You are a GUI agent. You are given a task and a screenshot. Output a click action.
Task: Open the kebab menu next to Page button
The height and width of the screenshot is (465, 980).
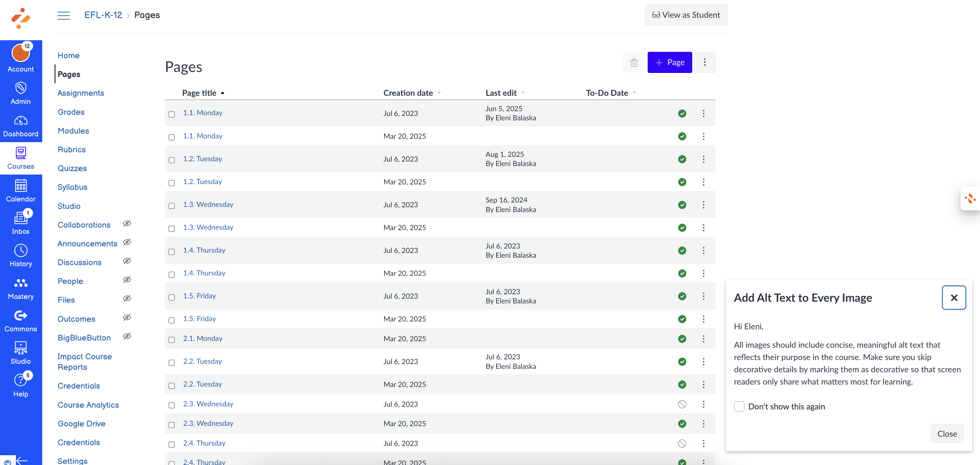(x=704, y=62)
